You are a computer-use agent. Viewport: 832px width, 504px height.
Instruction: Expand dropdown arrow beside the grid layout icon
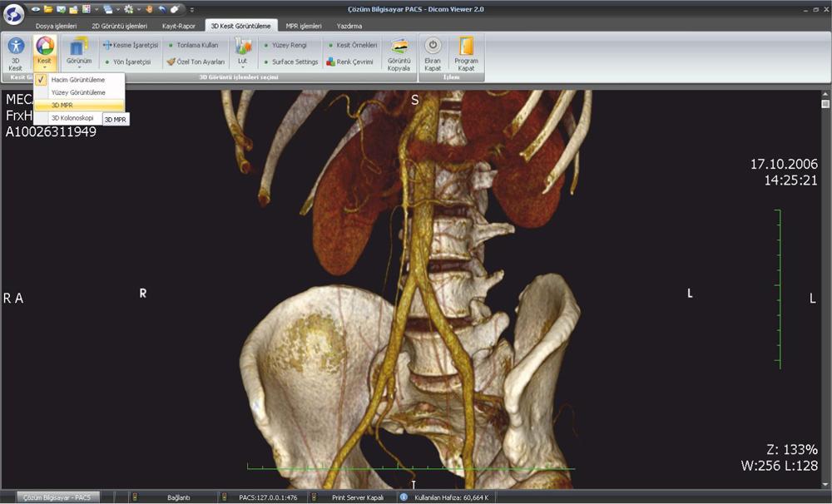[x=96, y=9]
